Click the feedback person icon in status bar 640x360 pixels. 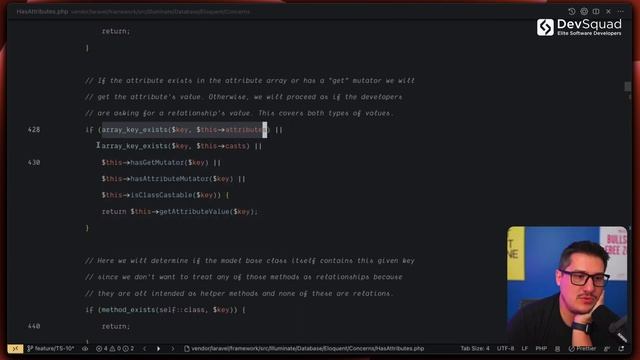pos(607,349)
